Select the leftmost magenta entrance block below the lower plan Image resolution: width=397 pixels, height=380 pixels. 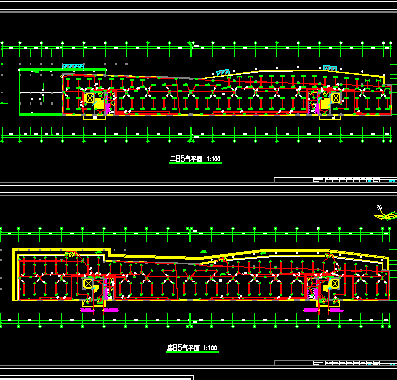pyautogui.click(x=87, y=310)
